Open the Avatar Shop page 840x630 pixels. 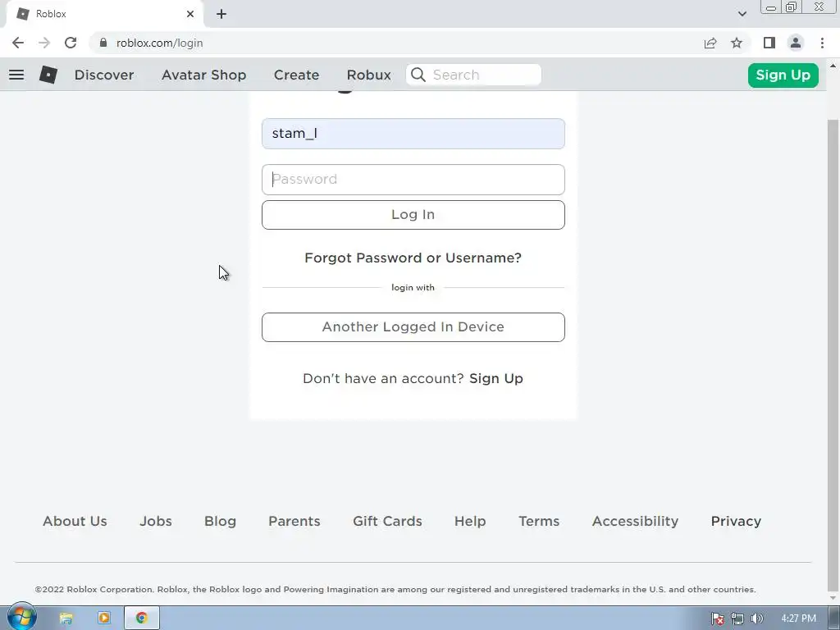point(204,75)
